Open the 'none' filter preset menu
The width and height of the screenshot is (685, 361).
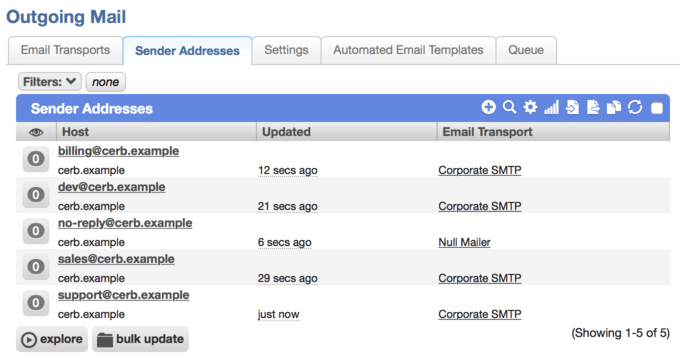pyautogui.click(x=105, y=82)
